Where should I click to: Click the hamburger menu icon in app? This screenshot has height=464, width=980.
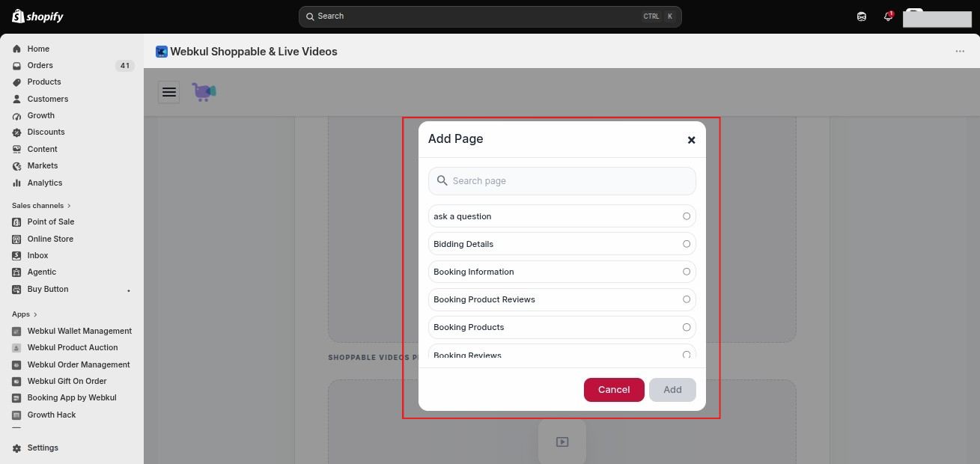(x=169, y=92)
